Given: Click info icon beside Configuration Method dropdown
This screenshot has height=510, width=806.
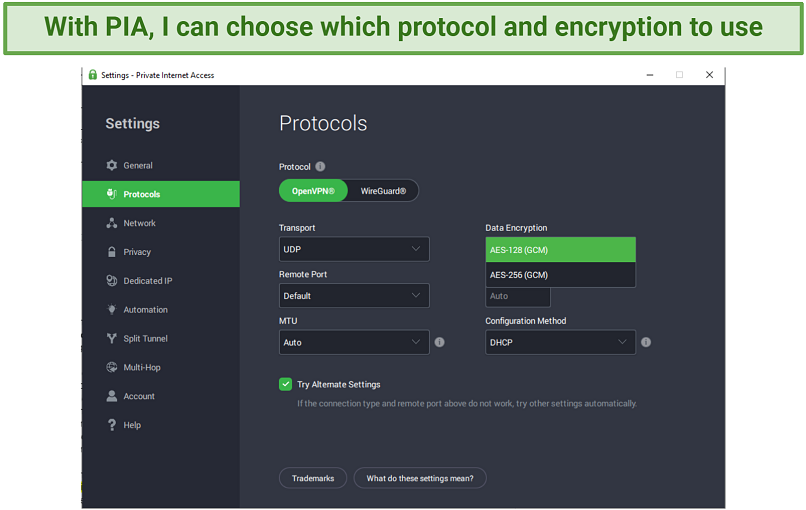Looking at the screenshot, I should coord(646,342).
